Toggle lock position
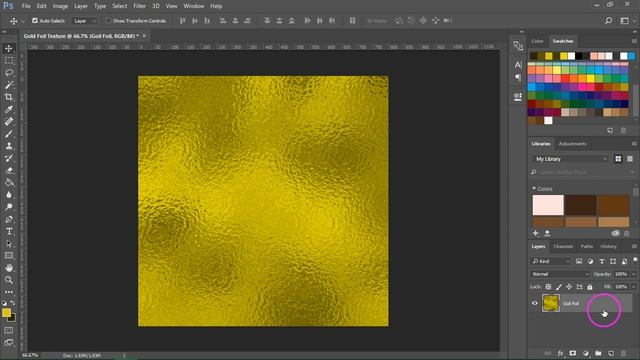 coord(569,287)
